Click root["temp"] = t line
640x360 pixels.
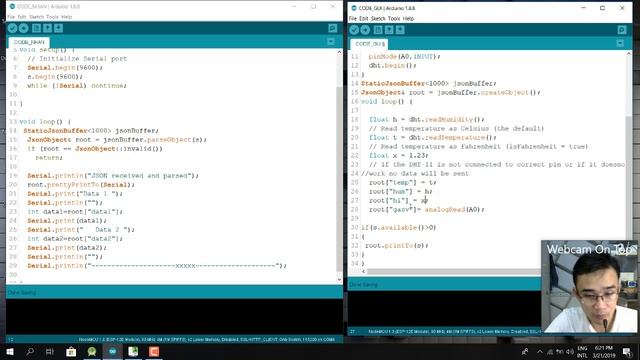pos(402,182)
